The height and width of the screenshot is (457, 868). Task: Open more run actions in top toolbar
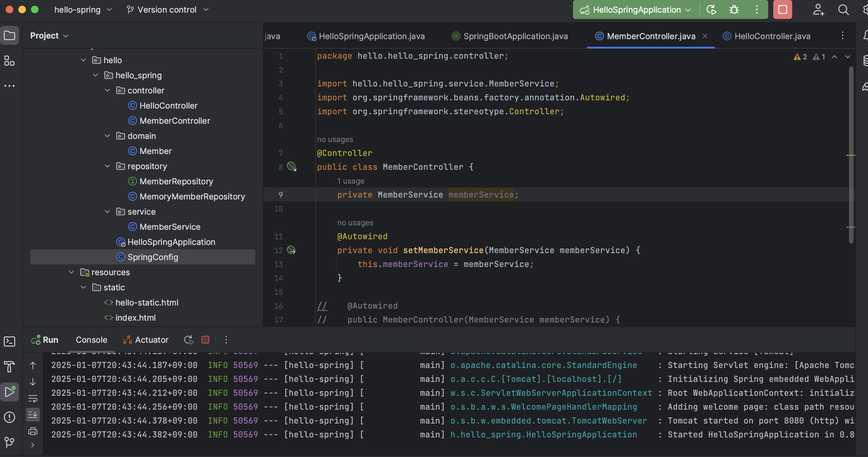[x=756, y=9]
